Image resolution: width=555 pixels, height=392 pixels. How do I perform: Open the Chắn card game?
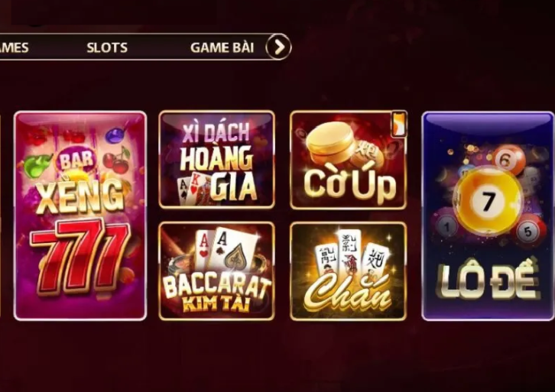click(349, 271)
